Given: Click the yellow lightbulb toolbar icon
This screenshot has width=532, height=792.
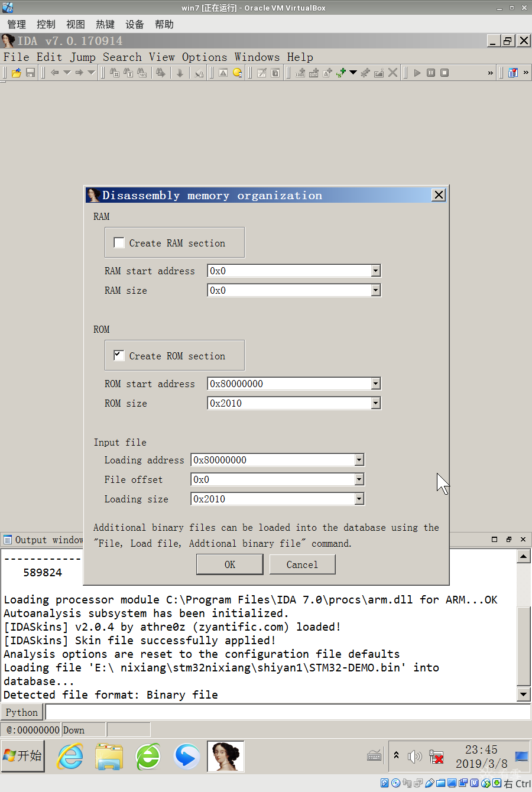Looking at the screenshot, I should pos(237,73).
